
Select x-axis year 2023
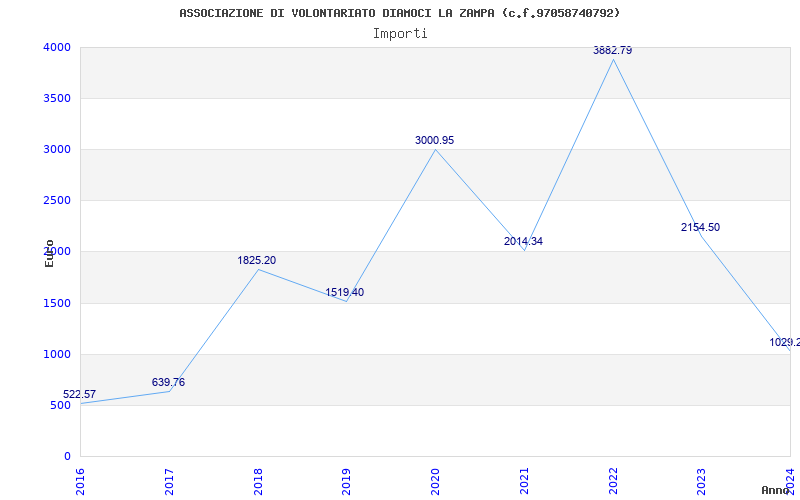(x=702, y=481)
